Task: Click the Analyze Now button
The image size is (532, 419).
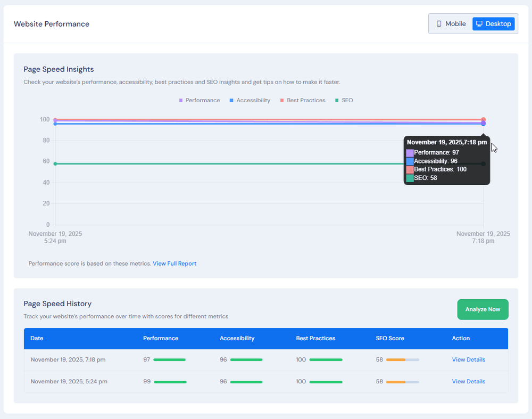Action: point(483,309)
